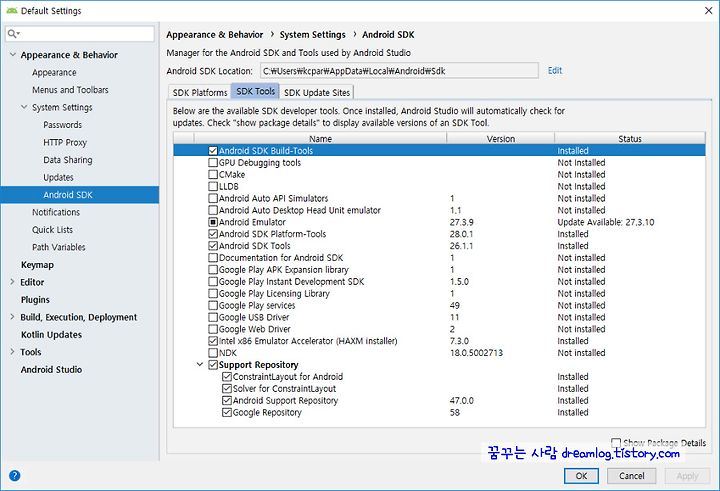Select Google Web Driver row name
The width and height of the screenshot is (720, 491).
click(254, 329)
